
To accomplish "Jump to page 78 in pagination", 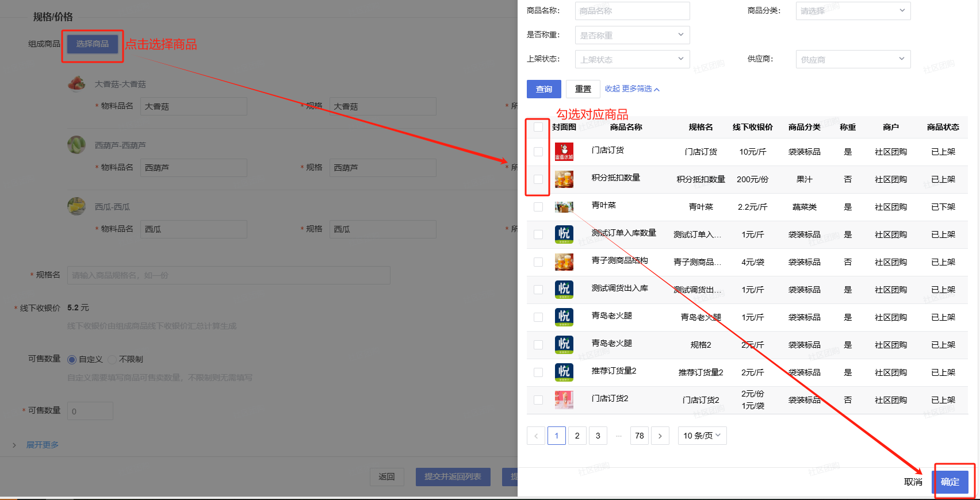I will tap(640, 436).
